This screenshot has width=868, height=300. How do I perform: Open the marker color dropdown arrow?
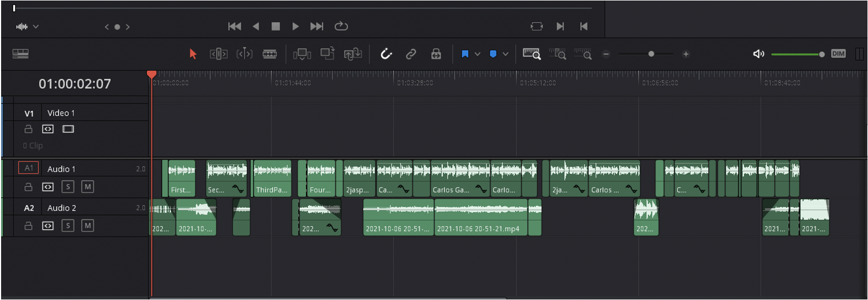coord(505,54)
